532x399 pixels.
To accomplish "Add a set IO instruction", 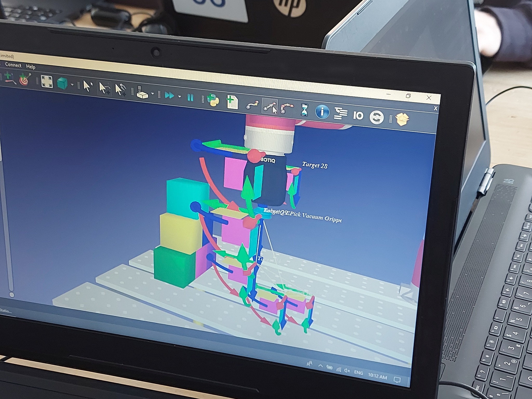I will pyautogui.click(x=358, y=115).
